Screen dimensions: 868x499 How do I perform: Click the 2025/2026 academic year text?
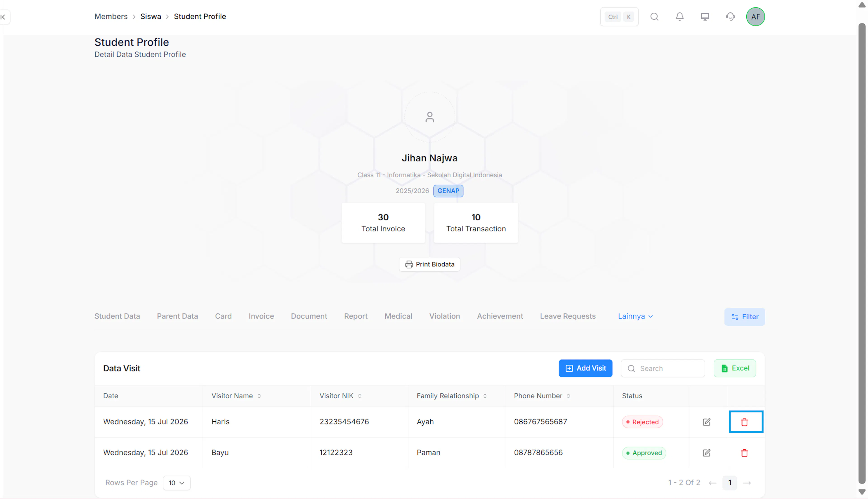412,191
